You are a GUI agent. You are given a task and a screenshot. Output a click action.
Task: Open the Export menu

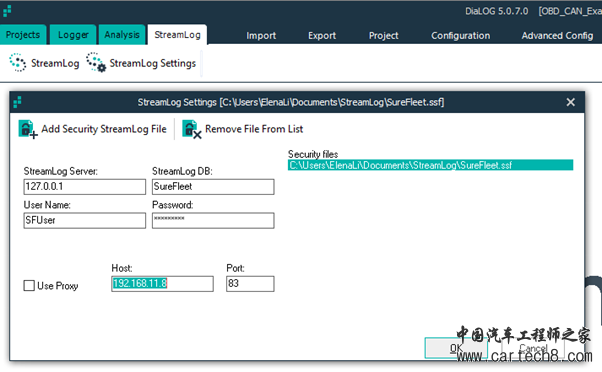pyautogui.click(x=322, y=36)
